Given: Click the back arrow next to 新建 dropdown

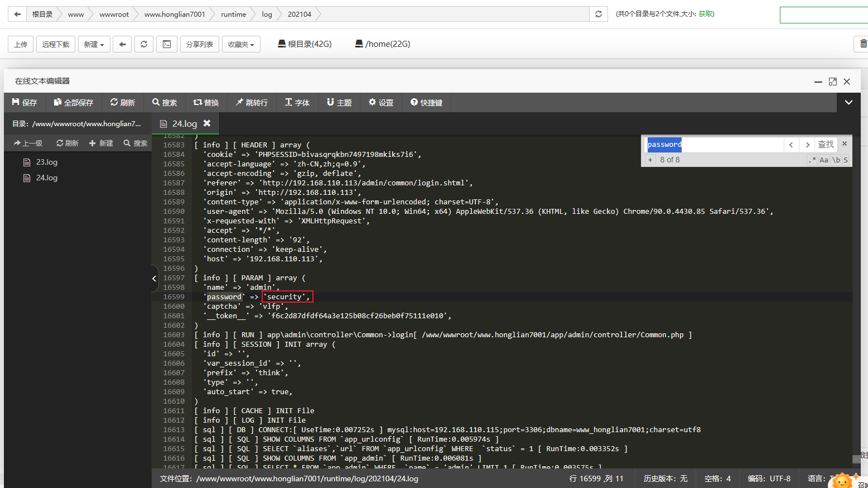Looking at the screenshot, I should tap(122, 44).
